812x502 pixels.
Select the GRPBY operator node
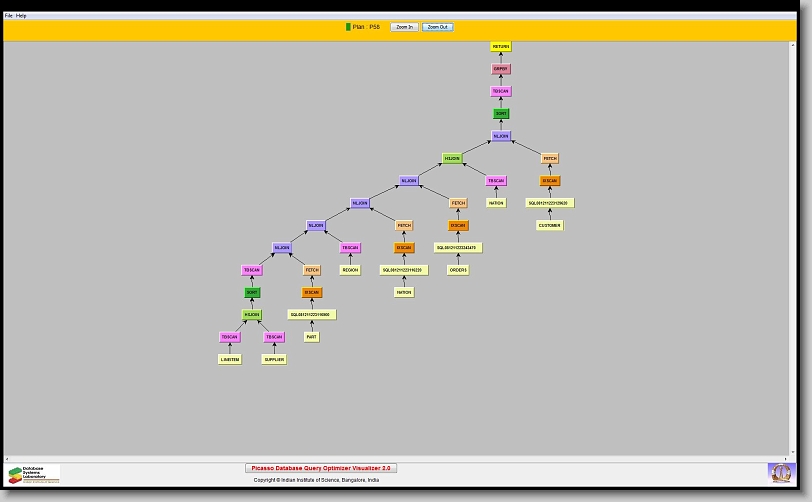501,69
